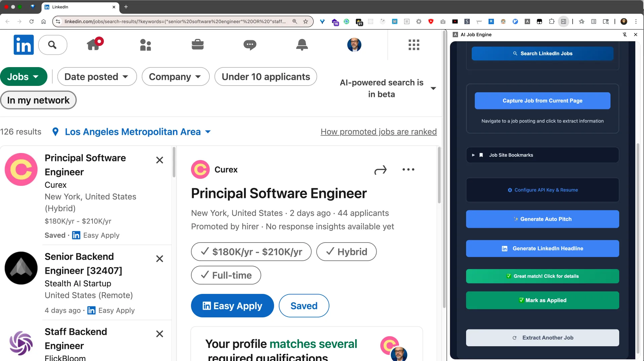Viewport: 644px width, 361px height.
Task: Click Mark as Applied button
Action: coord(542,300)
